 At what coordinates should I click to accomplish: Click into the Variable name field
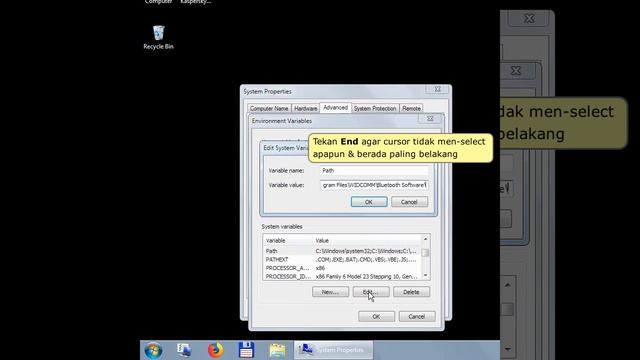tap(374, 171)
